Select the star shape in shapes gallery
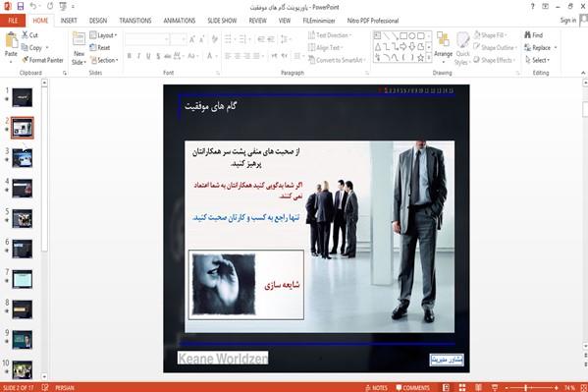This screenshot has height=392, width=588. [x=420, y=57]
